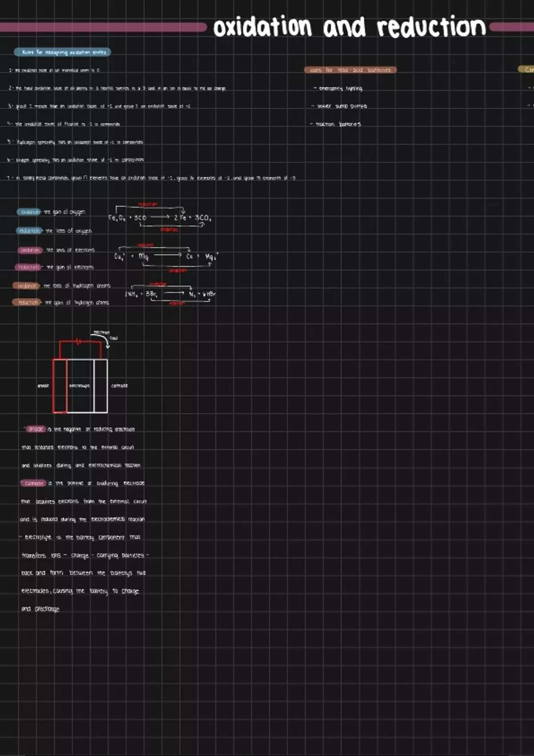Select the blue "Rules for assigning oxidation states" heading
This screenshot has width=534, height=756.
coord(62,52)
